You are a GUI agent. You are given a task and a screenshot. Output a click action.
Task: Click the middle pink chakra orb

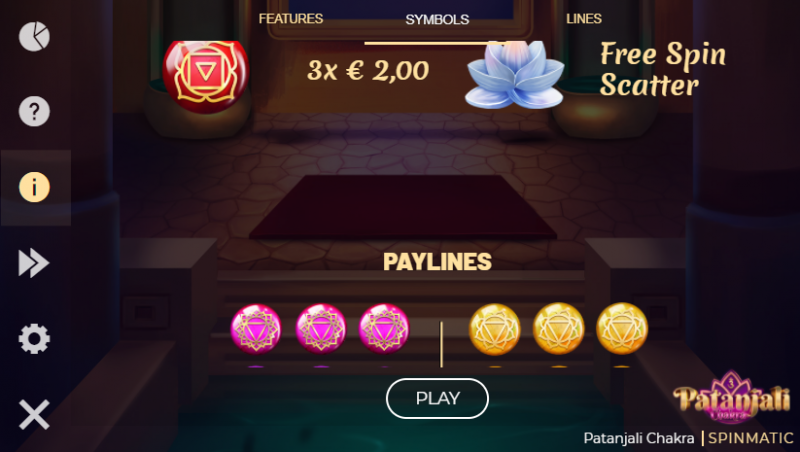[x=321, y=329]
